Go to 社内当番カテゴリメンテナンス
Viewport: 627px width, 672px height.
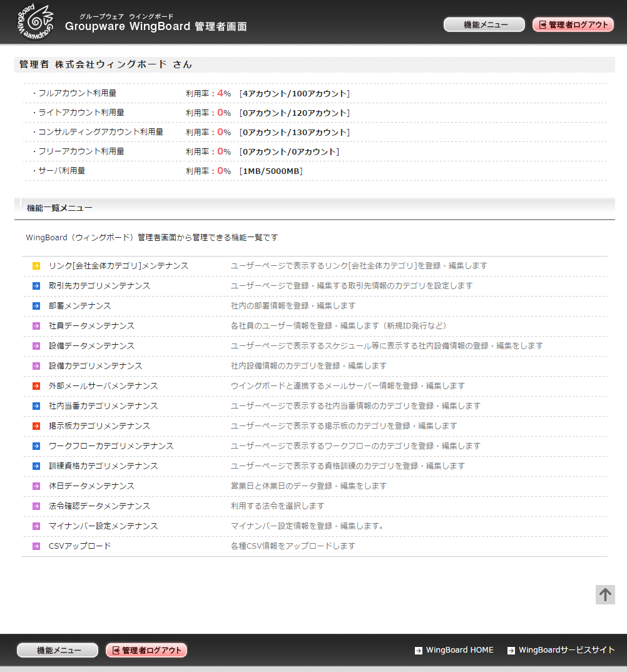(103, 406)
